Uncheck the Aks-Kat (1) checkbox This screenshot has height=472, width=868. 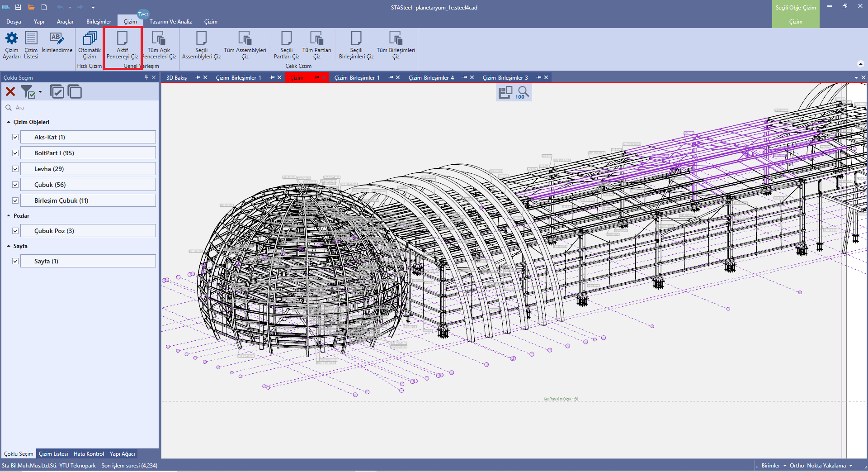click(x=15, y=137)
